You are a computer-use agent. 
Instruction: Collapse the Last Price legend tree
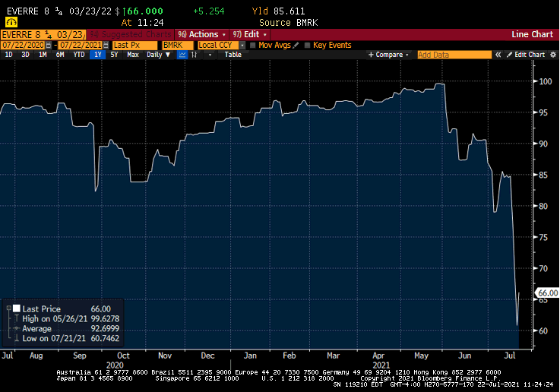tap(6, 308)
